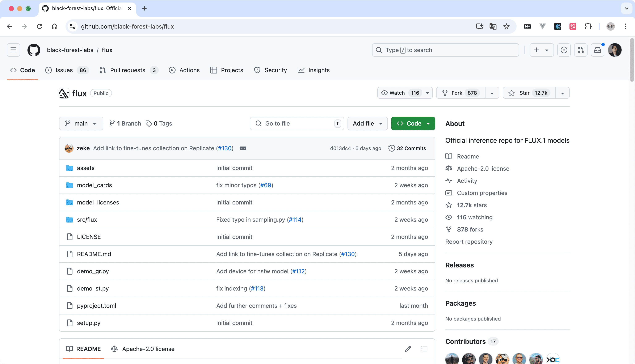
Task: Expand the Watch notification options arrow
Action: click(x=427, y=93)
